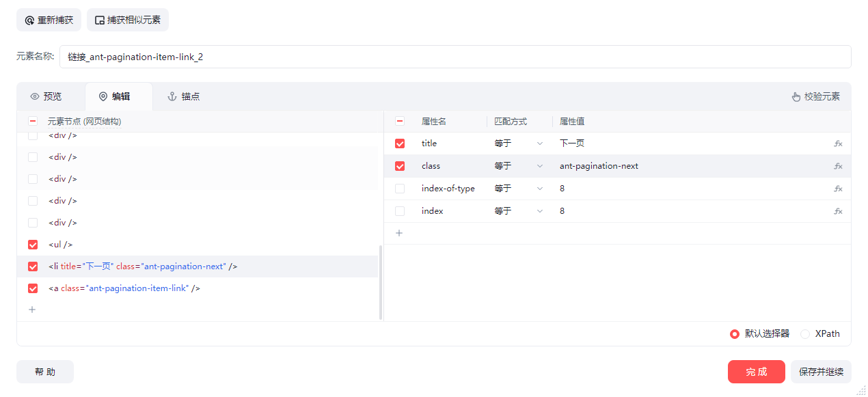
Task: Click the recapture icon
Action: (x=29, y=20)
